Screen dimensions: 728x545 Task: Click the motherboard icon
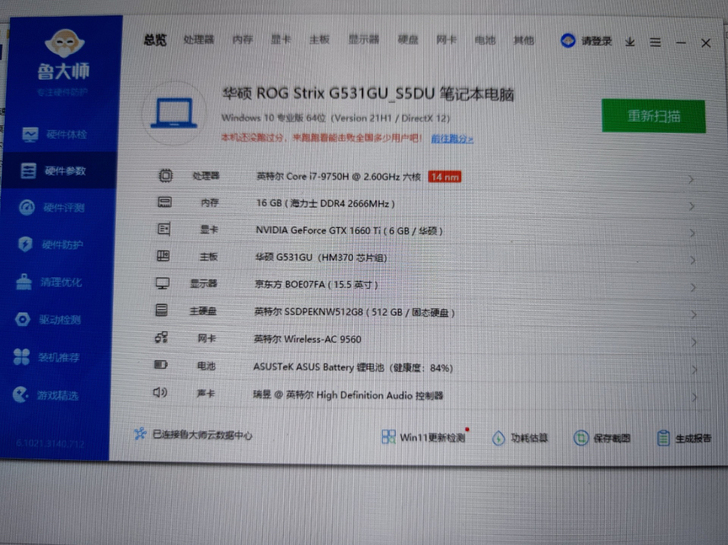(x=163, y=256)
